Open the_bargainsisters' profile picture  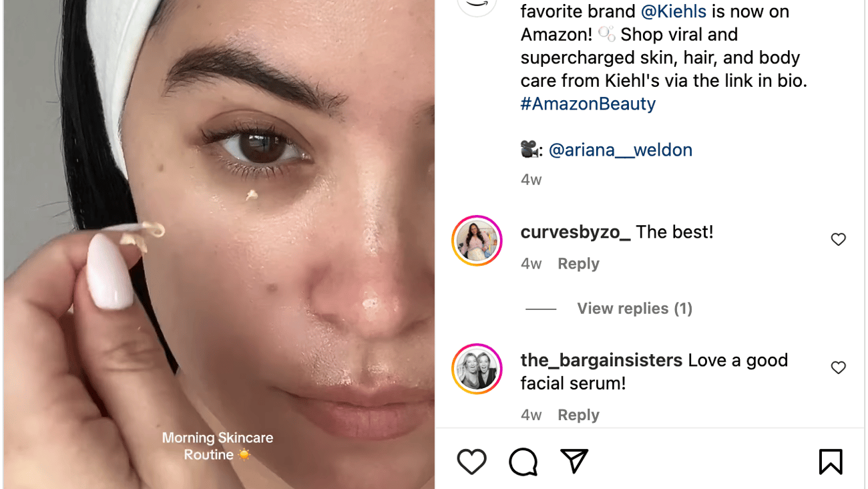(x=476, y=368)
